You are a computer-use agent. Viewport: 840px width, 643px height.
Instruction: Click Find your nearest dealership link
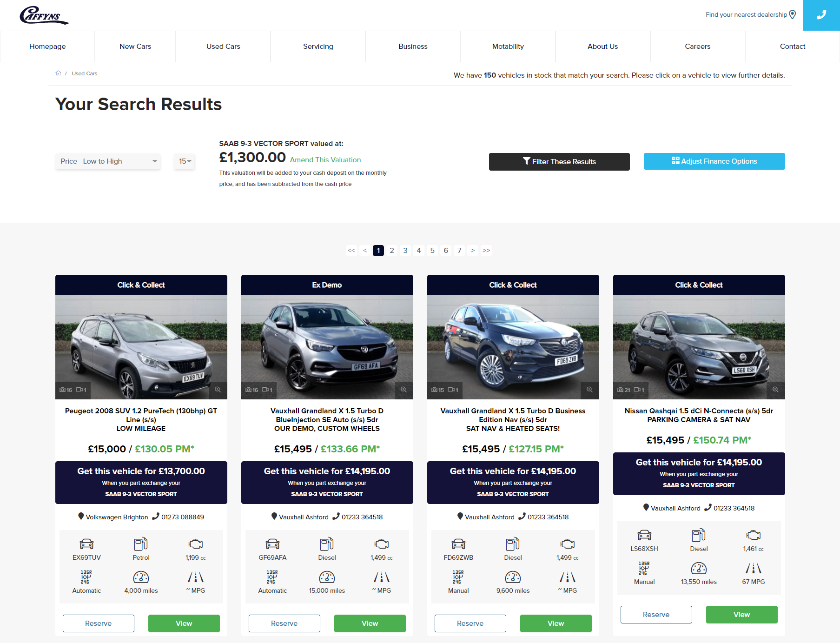[746, 15]
